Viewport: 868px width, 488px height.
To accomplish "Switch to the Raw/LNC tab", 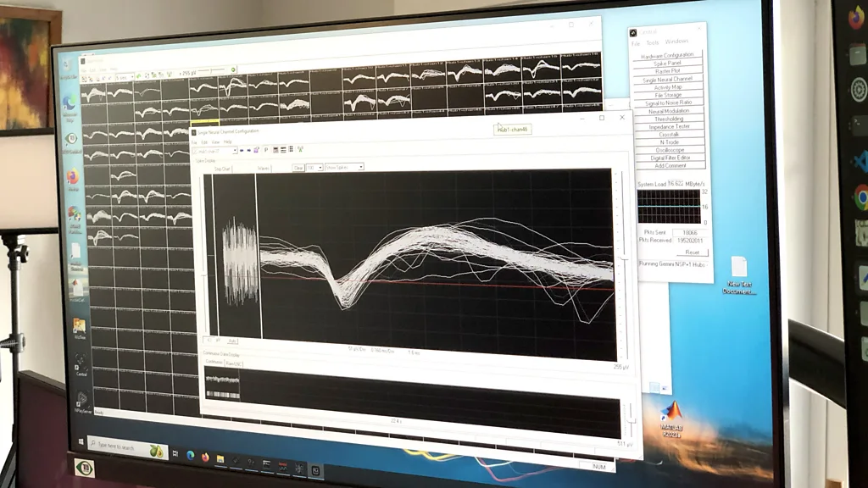I will 233,363.
